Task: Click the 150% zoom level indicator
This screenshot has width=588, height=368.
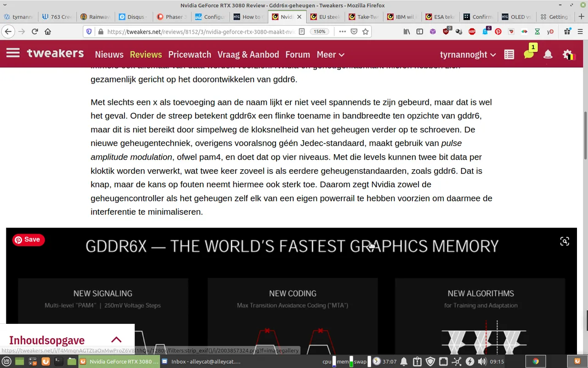Action: (319, 32)
